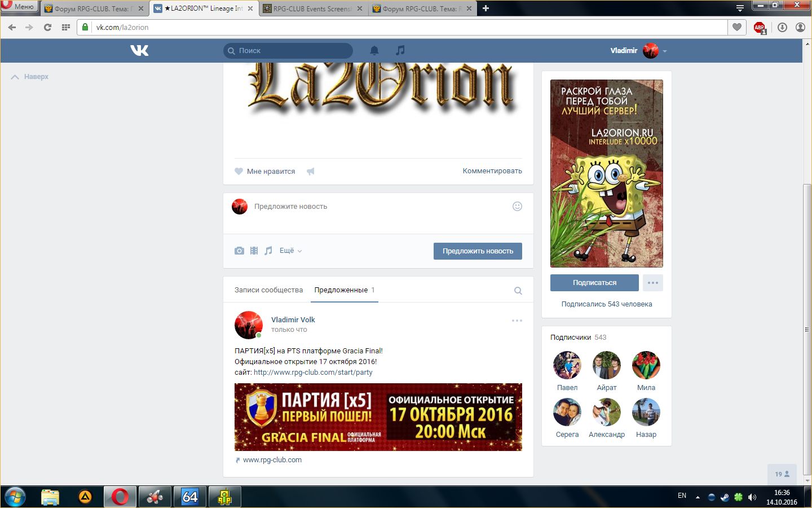The image size is (812, 508).
Task: Open the volume control in system tray
Action: tap(752, 497)
